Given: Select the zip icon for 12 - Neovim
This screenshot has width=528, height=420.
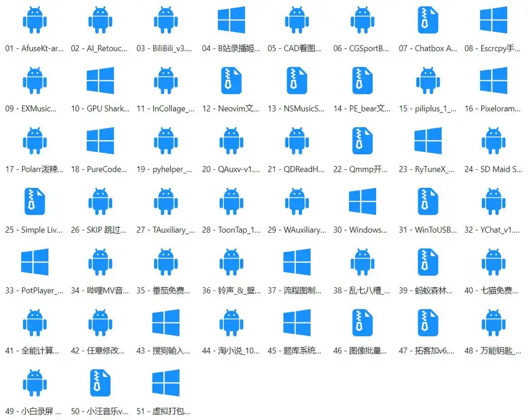Looking at the screenshot, I should pyautogui.click(x=232, y=80).
